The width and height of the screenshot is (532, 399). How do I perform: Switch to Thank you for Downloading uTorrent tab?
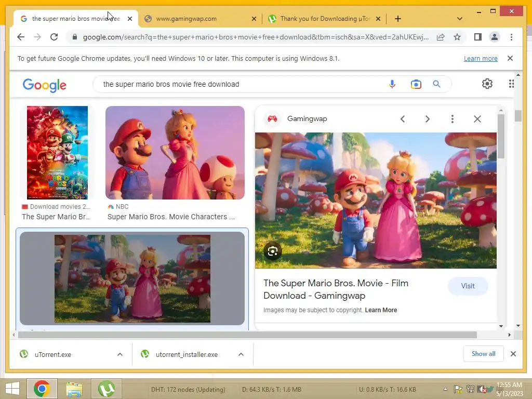click(324, 19)
